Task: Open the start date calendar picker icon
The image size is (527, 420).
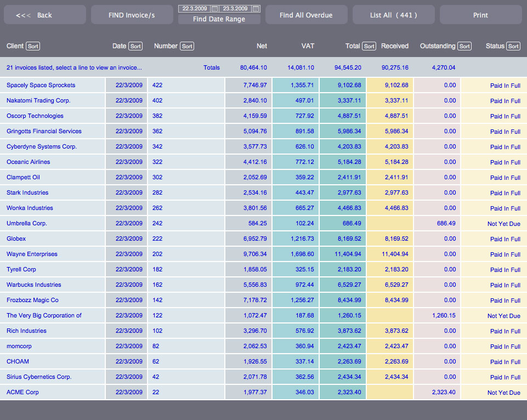Action: (x=214, y=9)
